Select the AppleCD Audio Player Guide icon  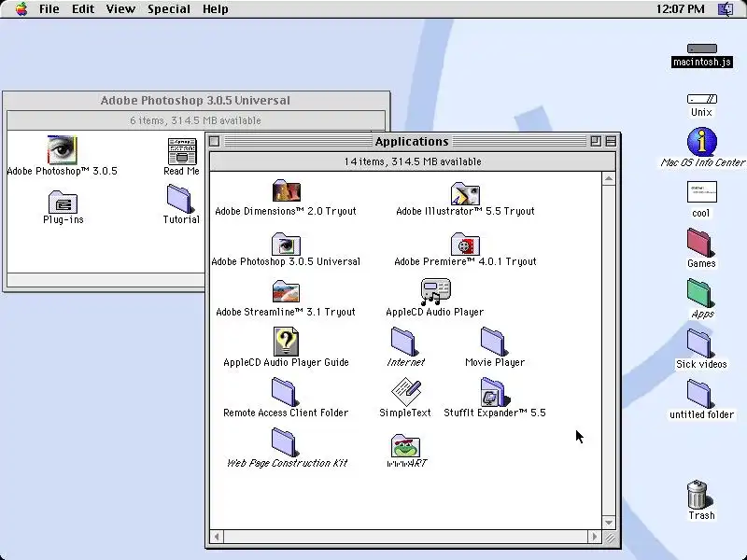(286, 342)
